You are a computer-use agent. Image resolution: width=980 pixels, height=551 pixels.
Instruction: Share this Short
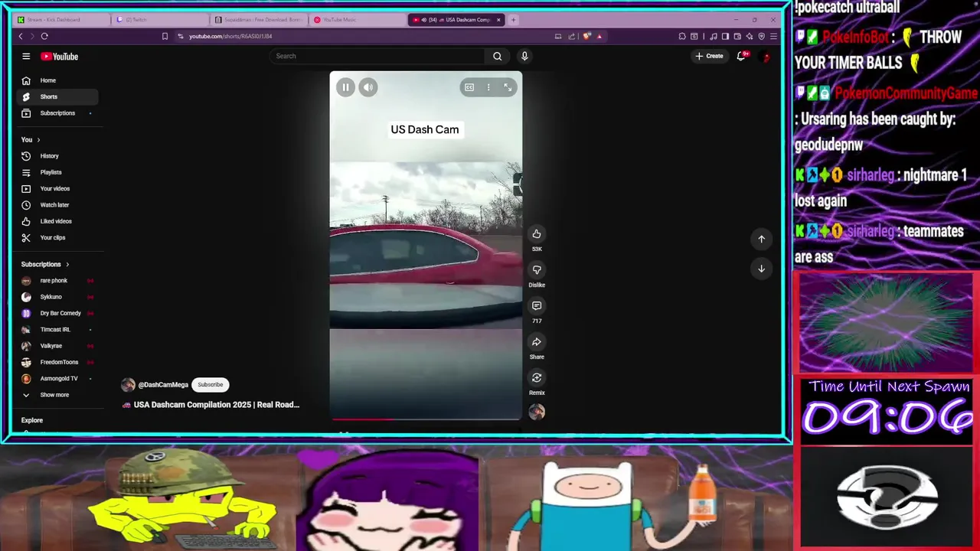[x=537, y=342]
